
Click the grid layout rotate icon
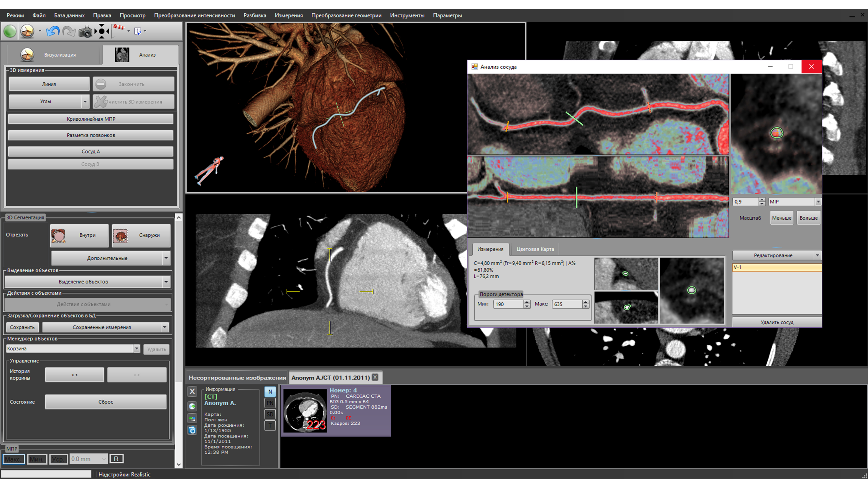[138, 31]
